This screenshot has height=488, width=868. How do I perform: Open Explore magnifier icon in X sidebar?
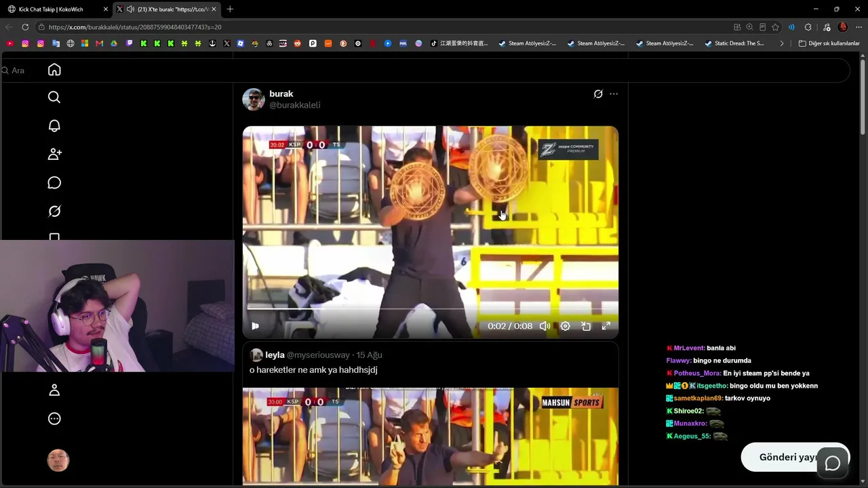(x=54, y=98)
